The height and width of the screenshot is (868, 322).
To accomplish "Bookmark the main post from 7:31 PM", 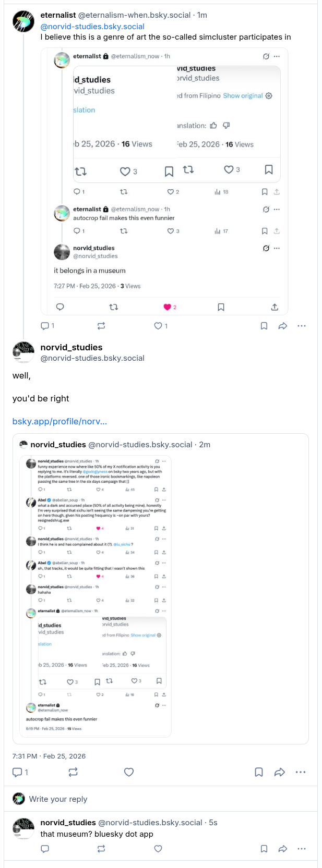I will click(259, 772).
